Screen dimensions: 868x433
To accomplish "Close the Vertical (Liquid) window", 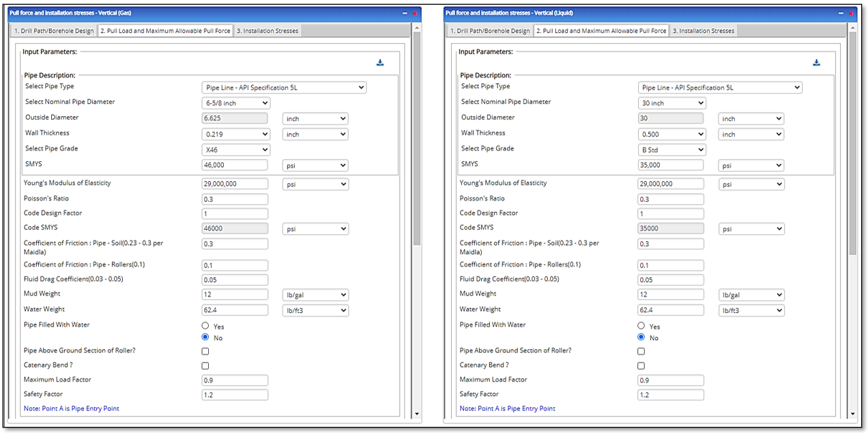I will coord(851,13).
